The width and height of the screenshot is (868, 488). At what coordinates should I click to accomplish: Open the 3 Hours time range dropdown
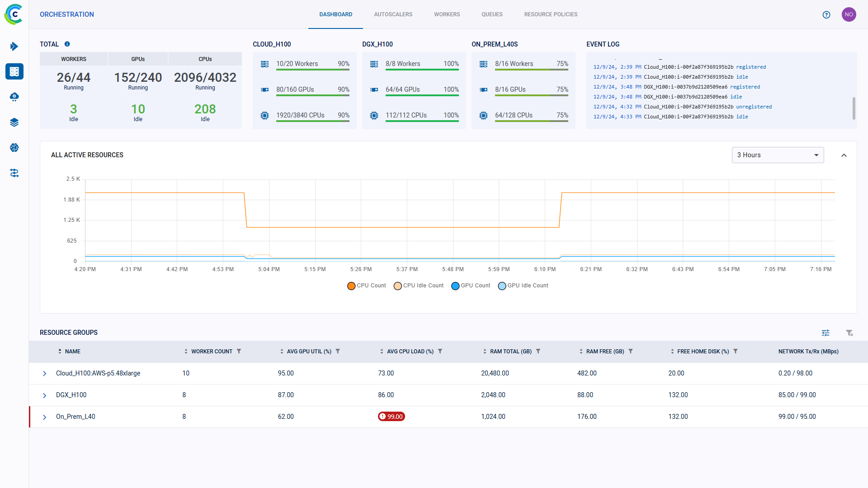[778, 155]
